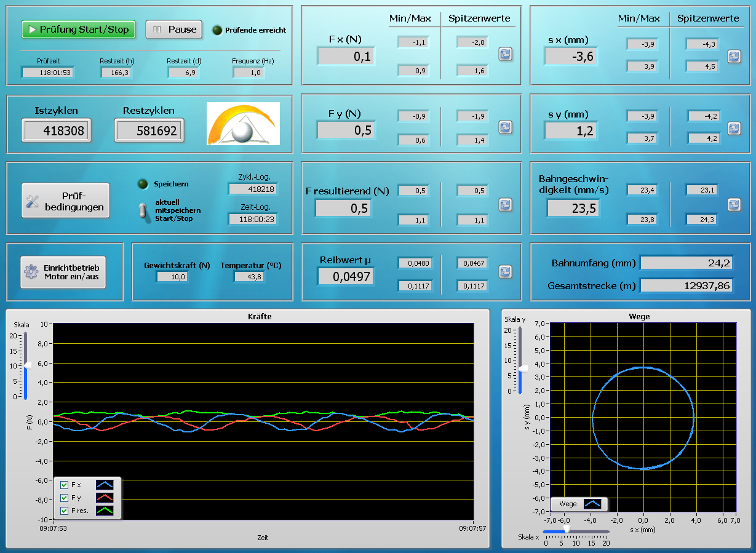Click the Istzyklen counter field
This screenshot has height=553, width=756.
pos(57,130)
